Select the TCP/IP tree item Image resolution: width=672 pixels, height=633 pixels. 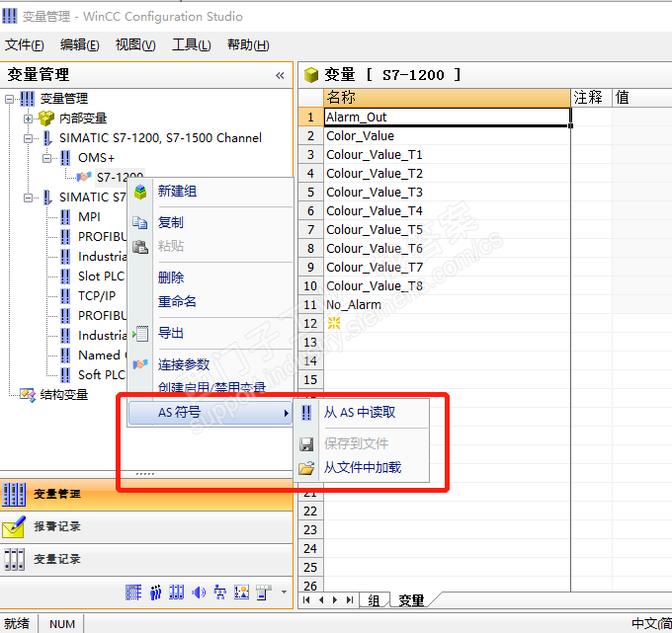(97, 296)
